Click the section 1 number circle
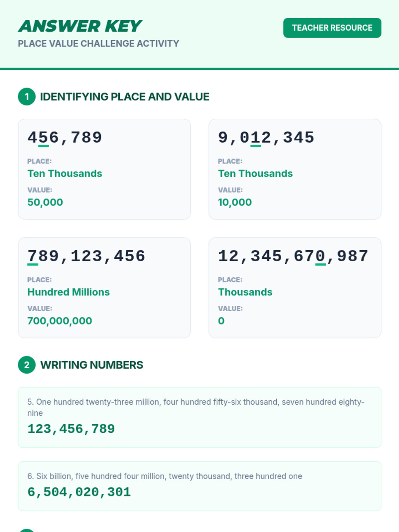399x532 pixels. tap(27, 97)
